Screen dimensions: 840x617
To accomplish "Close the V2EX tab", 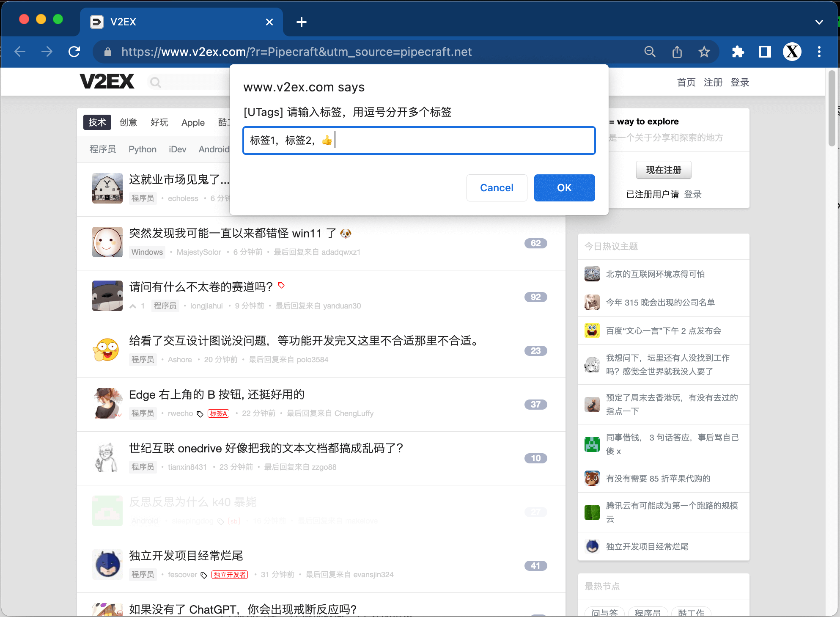I will [x=269, y=22].
